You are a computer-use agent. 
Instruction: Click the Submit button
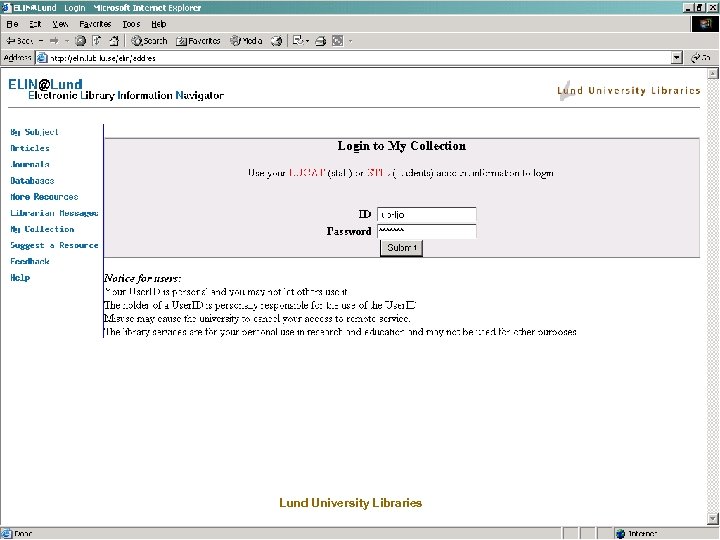point(401,248)
